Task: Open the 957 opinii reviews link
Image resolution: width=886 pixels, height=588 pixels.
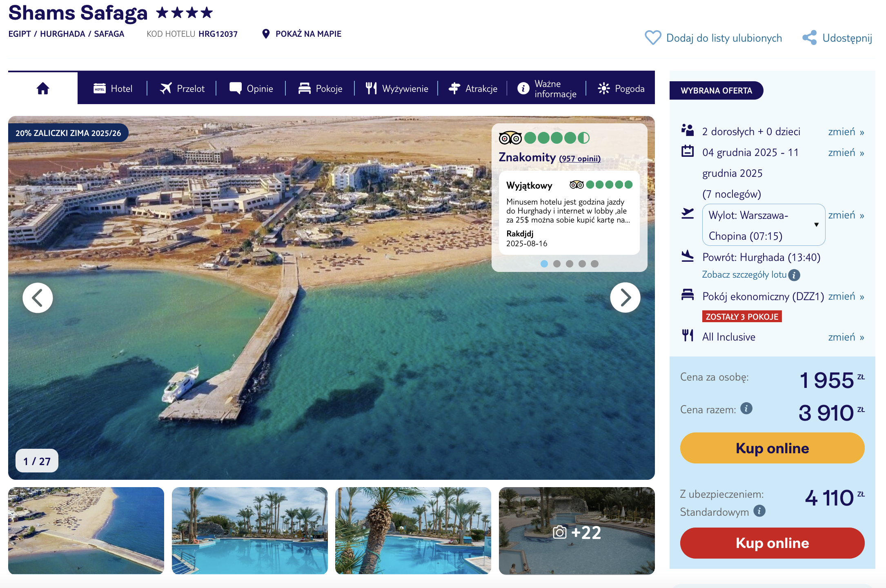Action: (x=579, y=158)
